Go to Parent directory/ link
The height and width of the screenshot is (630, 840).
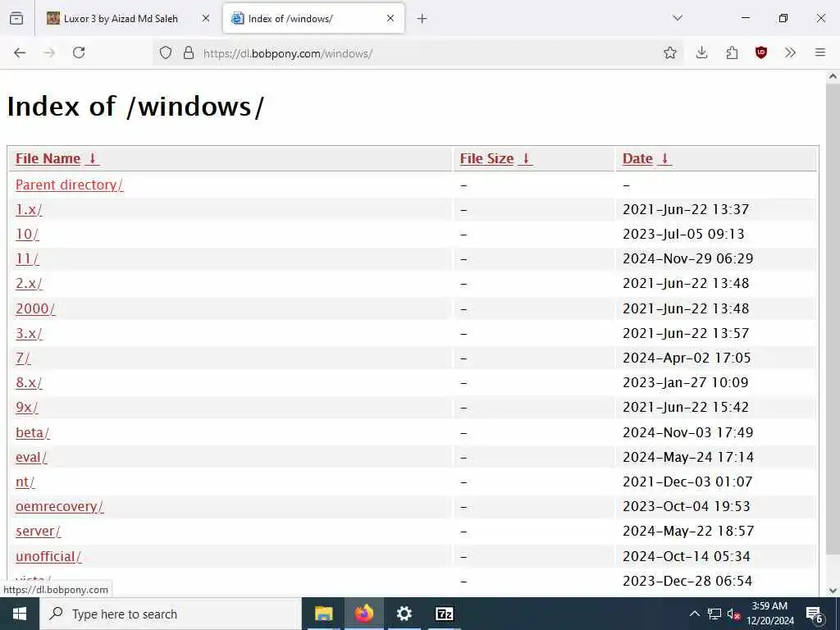tap(69, 185)
